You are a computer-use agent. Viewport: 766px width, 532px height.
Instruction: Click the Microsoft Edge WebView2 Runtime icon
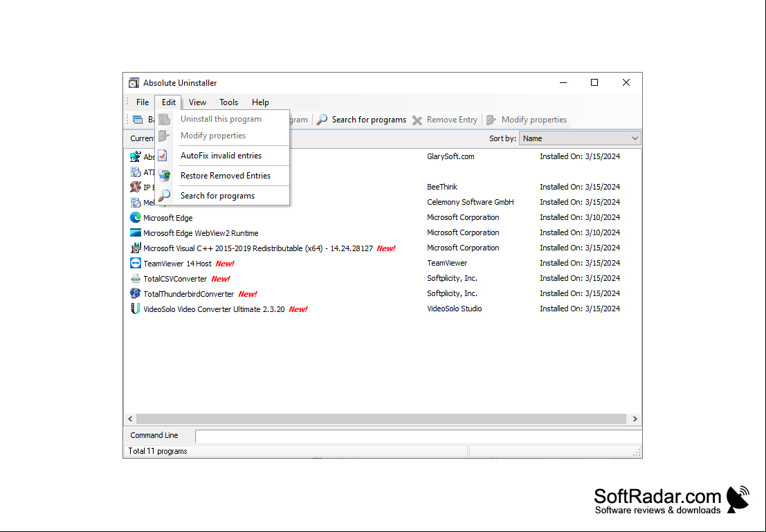[x=136, y=232]
